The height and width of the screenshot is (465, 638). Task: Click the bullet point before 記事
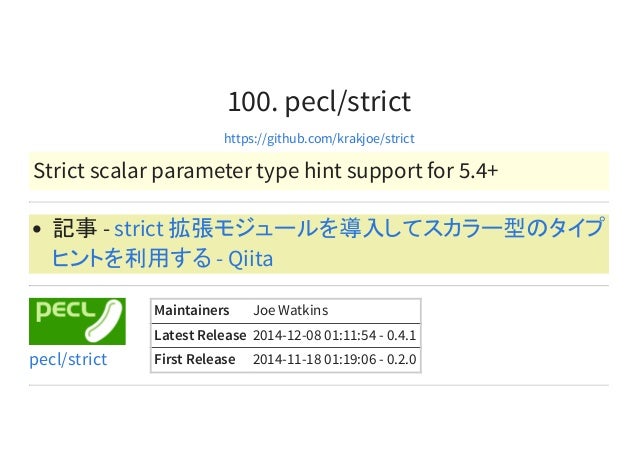[37, 229]
